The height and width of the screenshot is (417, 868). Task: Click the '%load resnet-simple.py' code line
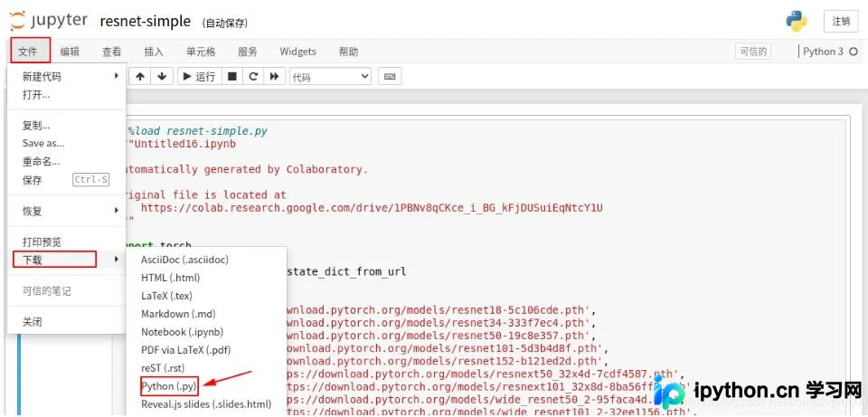[x=198, y=131]
